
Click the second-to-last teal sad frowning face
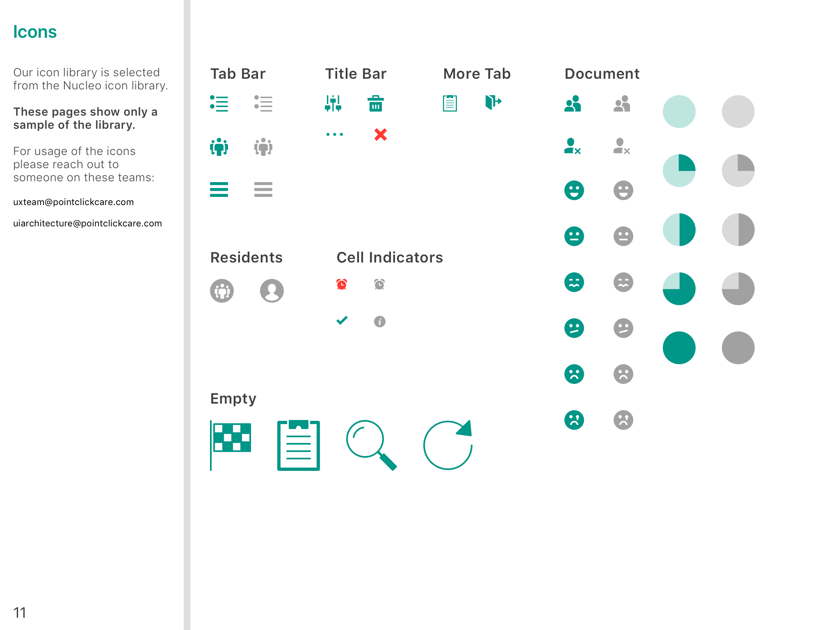point(574,374)
